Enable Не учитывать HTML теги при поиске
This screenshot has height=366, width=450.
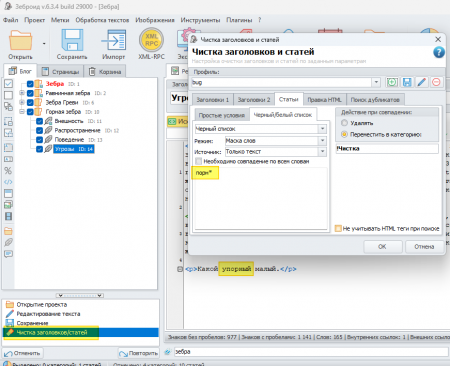(x=338, y=228)
